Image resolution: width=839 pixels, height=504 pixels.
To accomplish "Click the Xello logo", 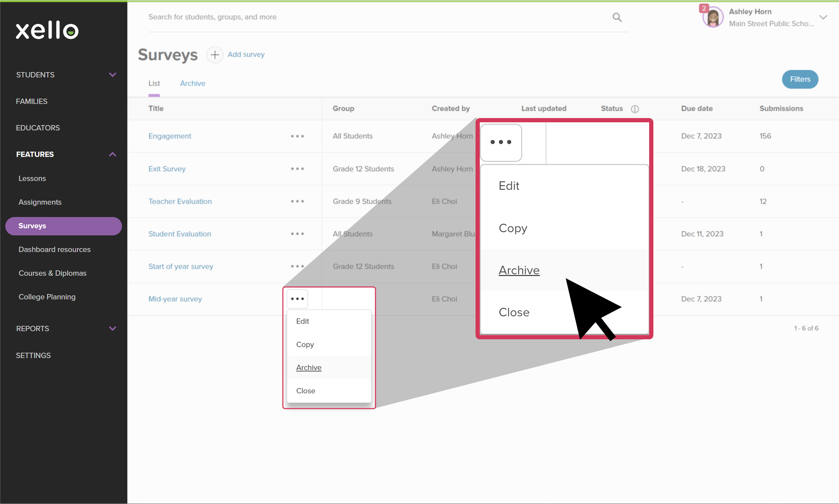I will (47, 30).
